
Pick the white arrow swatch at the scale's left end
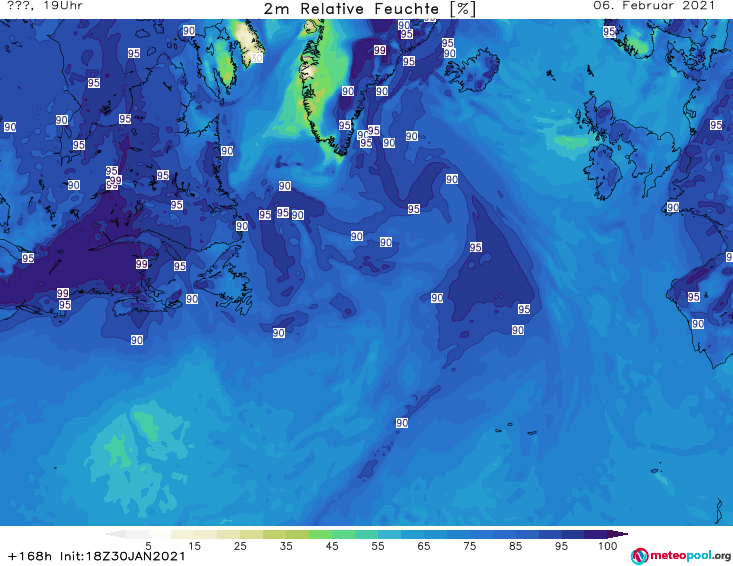(115, 534)
